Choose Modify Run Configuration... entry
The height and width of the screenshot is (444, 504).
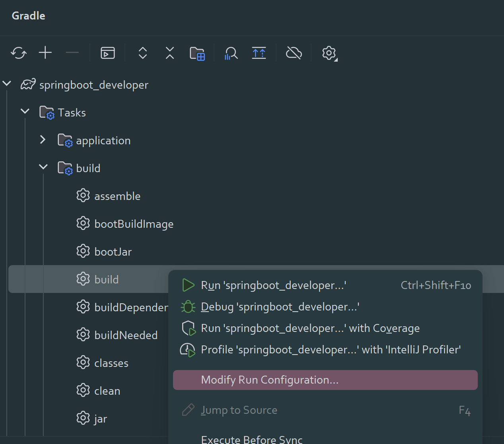tap(325, 380)
